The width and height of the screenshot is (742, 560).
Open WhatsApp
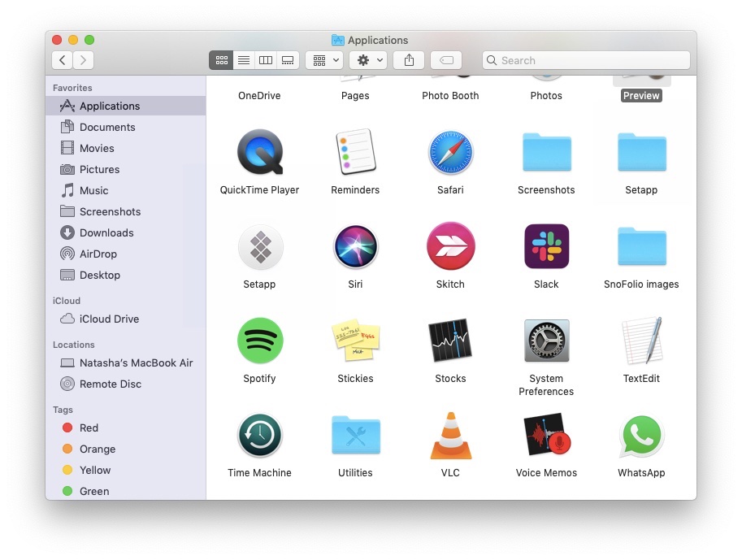pos(640,435)
